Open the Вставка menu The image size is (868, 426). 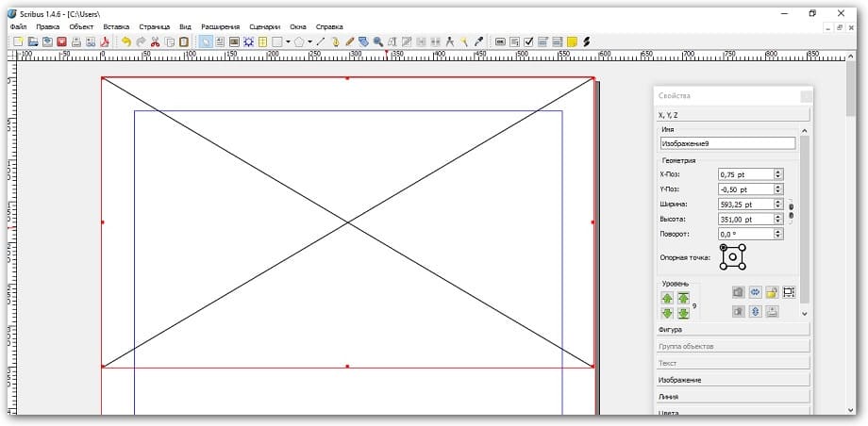[x=116, y=27]
